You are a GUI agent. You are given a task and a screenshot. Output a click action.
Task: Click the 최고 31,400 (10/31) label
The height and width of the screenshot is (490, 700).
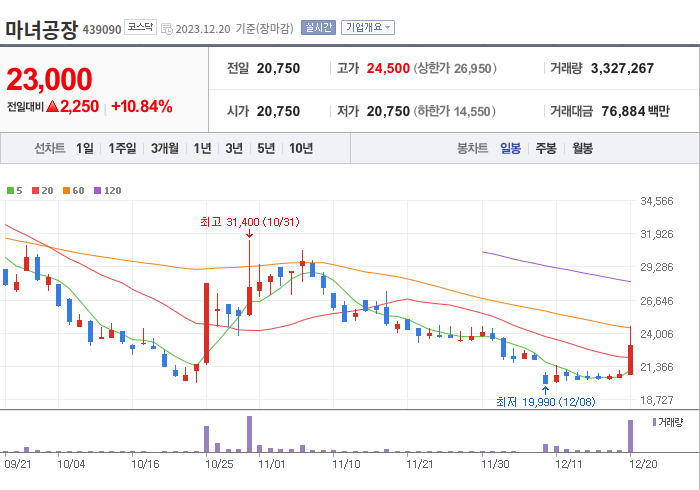250,222
